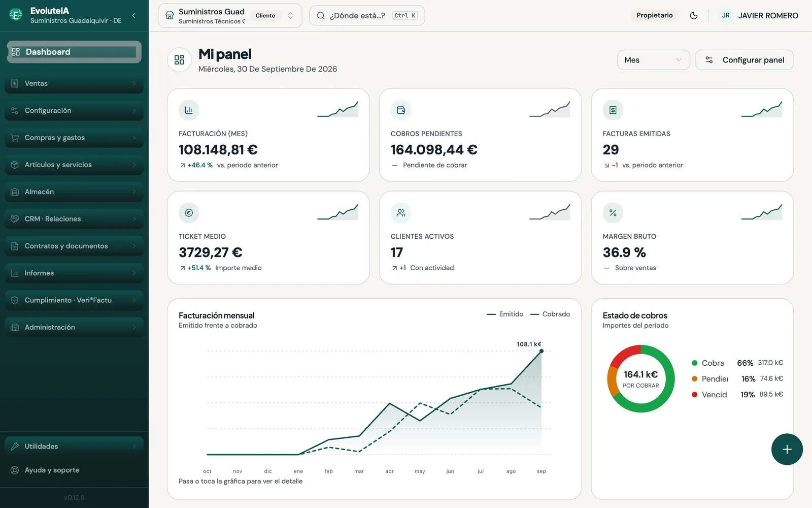Open Artículos y servicios menu item
This screenshot has height=508, width=812.
click(x=74, y=165)
